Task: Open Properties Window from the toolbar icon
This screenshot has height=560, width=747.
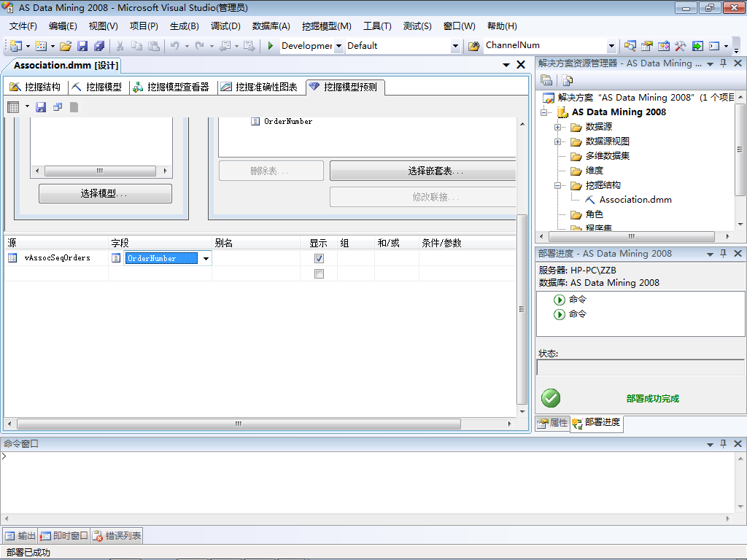Action: click(647, 46)
